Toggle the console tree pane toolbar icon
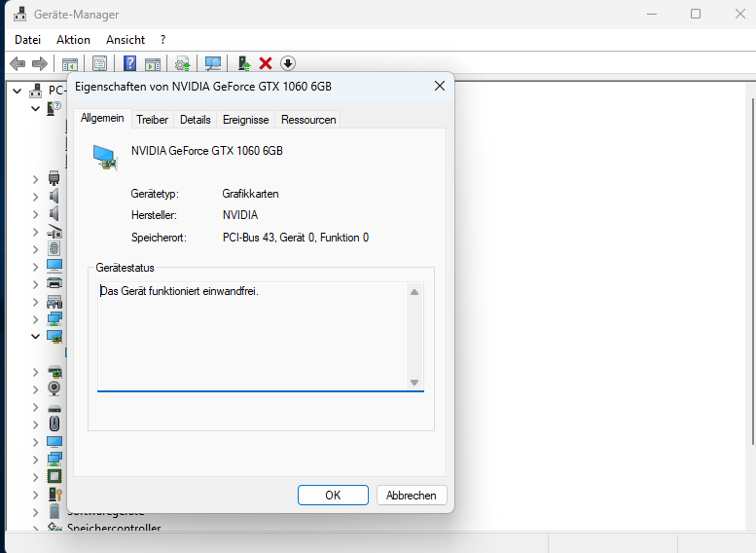 click(69, 63)
